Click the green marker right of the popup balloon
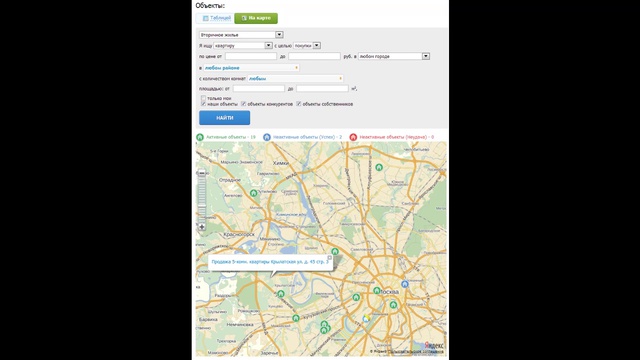This screenshot has width=640, height=360. (x=335, y=251)
